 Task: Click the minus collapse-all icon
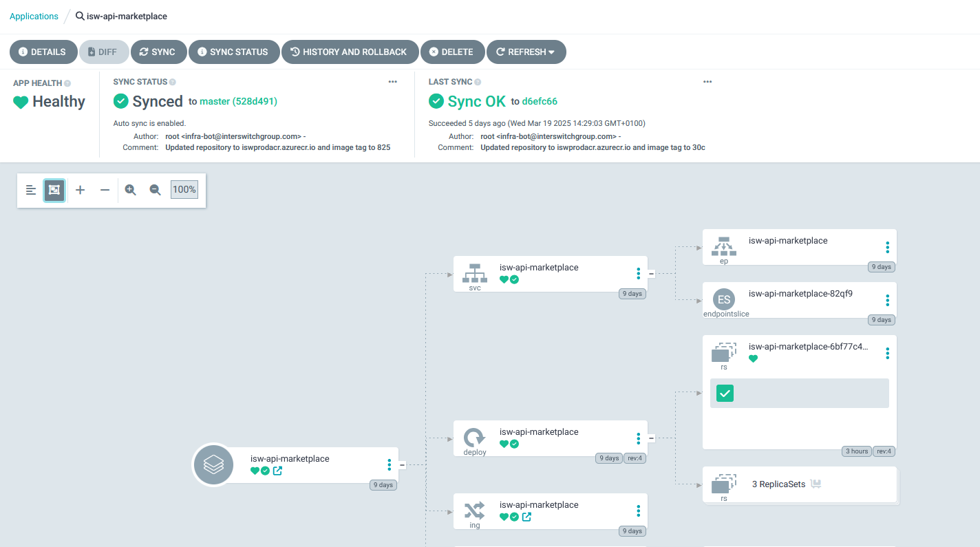coord(105,190)
